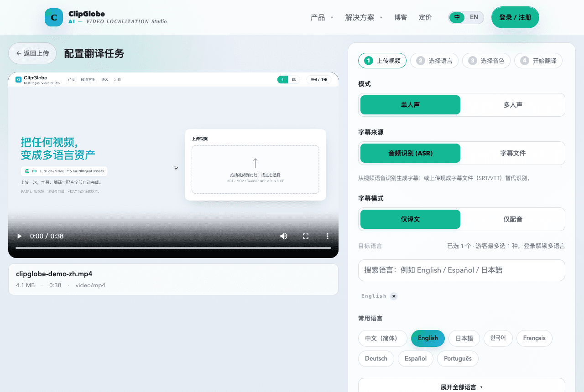The width and height of the screenshot is (584, 392).
Task: Focus the 搜索语言 search field
Action: (462, 270)
